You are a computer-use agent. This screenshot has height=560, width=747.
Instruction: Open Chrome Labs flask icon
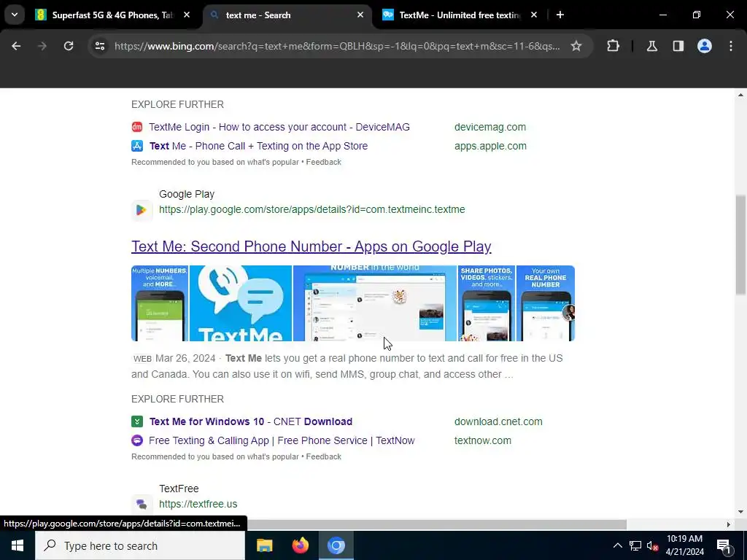(x=651, y=46)
